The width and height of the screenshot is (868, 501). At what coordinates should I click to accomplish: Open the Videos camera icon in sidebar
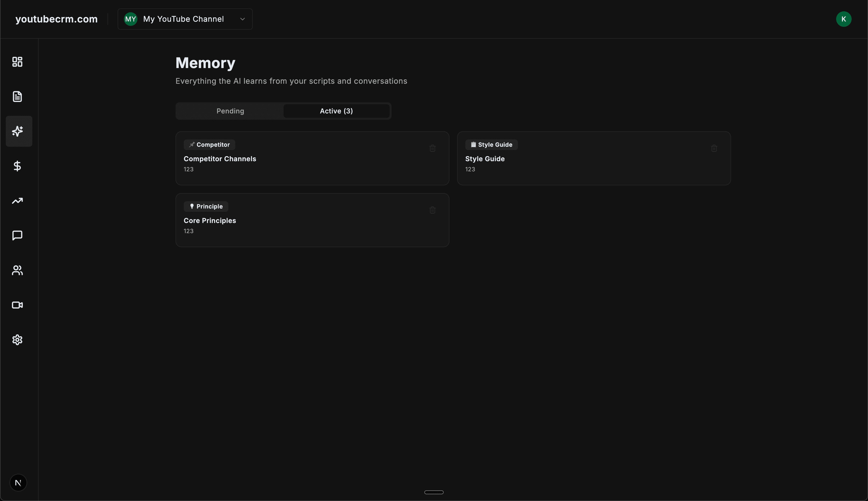(17, 305)
